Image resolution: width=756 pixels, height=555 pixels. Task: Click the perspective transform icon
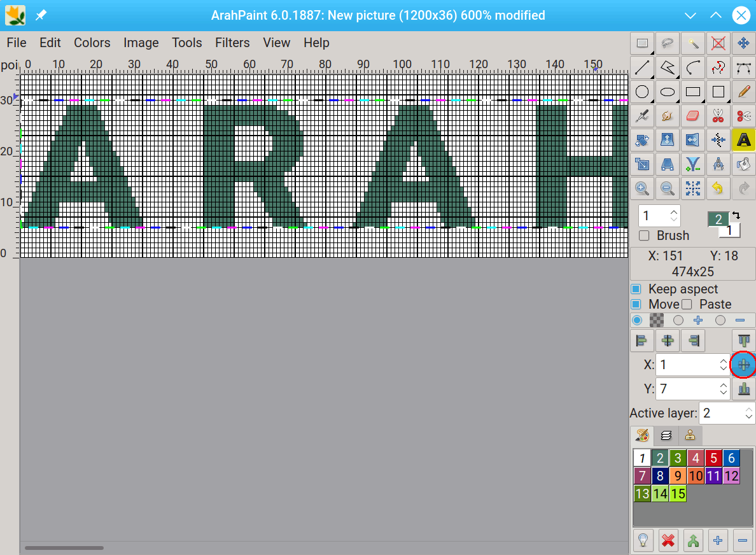coord(668,164)
